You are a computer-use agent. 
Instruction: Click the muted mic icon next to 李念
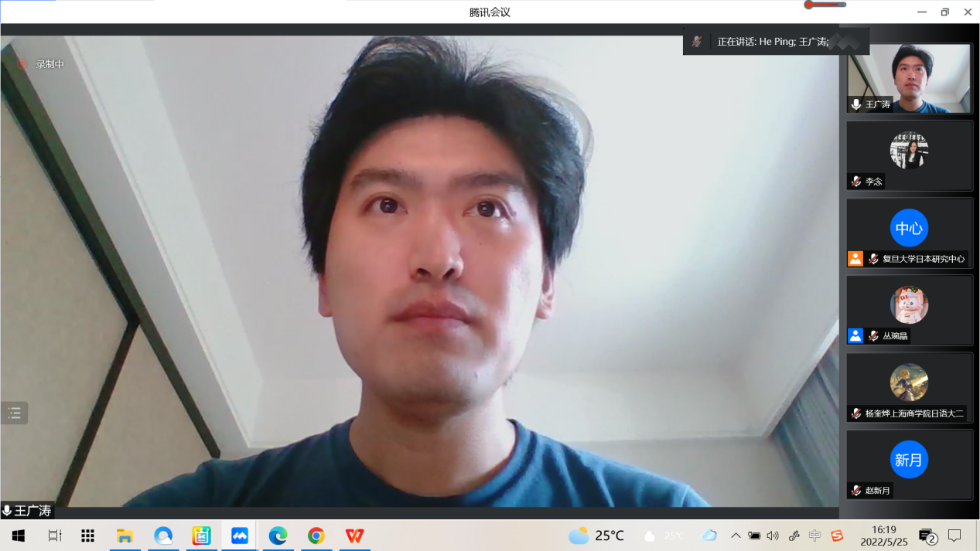855,182
